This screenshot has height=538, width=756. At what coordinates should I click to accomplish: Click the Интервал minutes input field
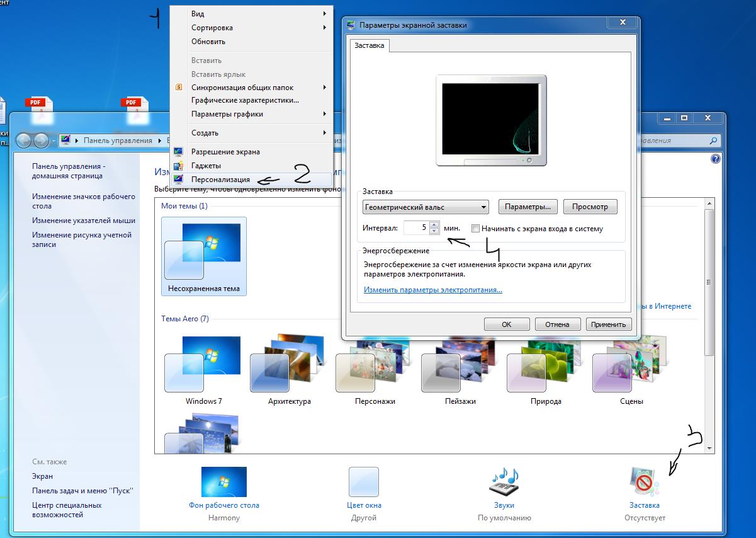pyautogui.click(x=416, y=228)
